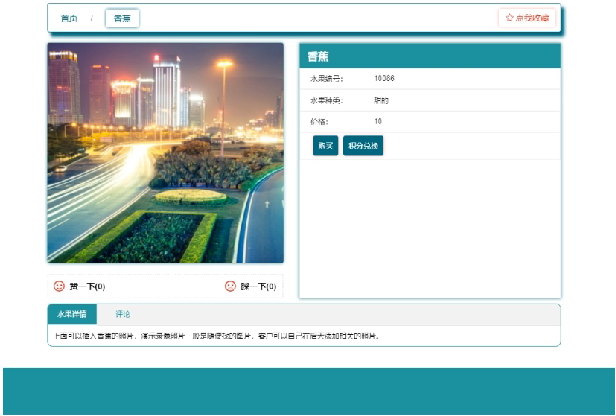This screenshot has width=616, height=416.
Task: Click the 水果编号 field label
Action: coord(325,78)
